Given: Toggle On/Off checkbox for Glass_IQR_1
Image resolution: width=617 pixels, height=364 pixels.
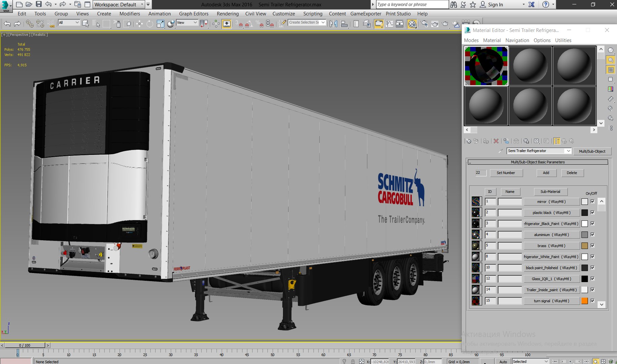Looking at the screenshot, I should 592,279.
